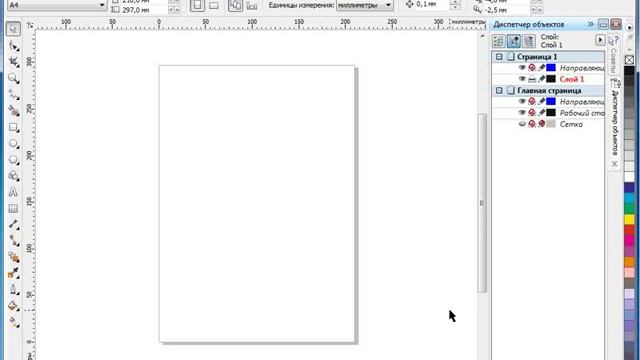Set page orientation to landscape

coord(213,5)
